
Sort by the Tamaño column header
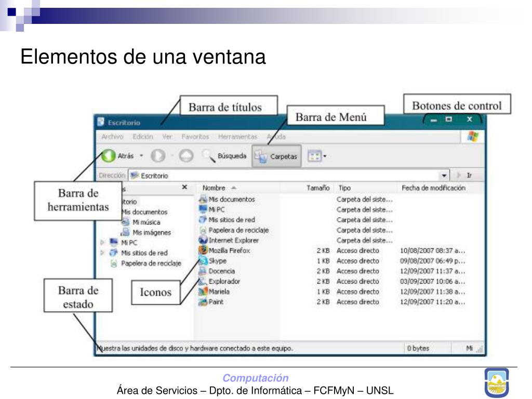318,188
